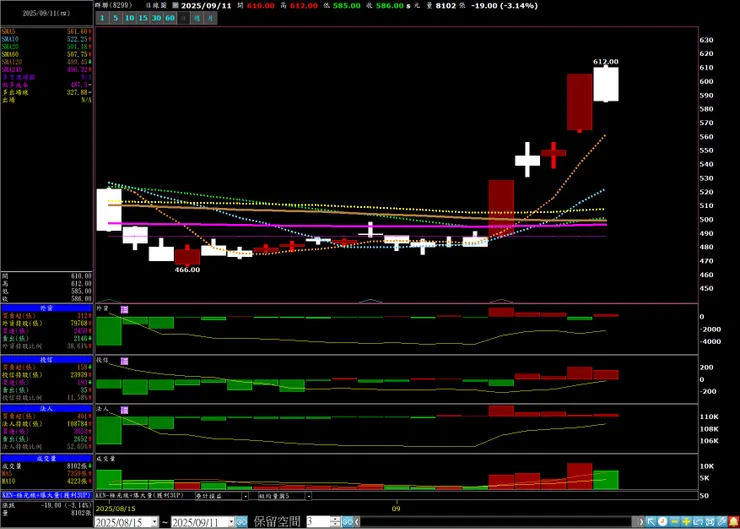Click the SMA120 value 499.45
Image resolution: width=740 pixels, height=529 pixels.
(78, 62)
